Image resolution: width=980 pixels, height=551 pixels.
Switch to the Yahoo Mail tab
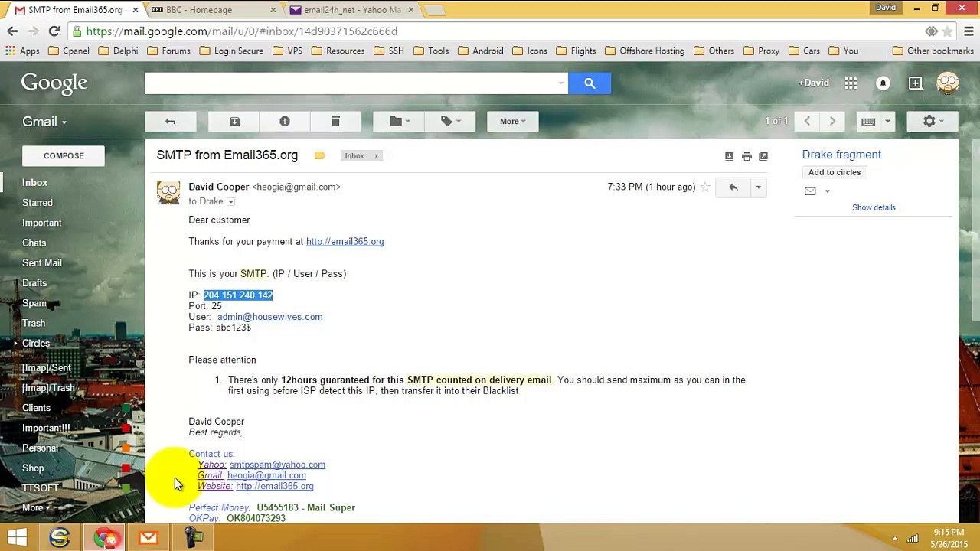point(351,10)
